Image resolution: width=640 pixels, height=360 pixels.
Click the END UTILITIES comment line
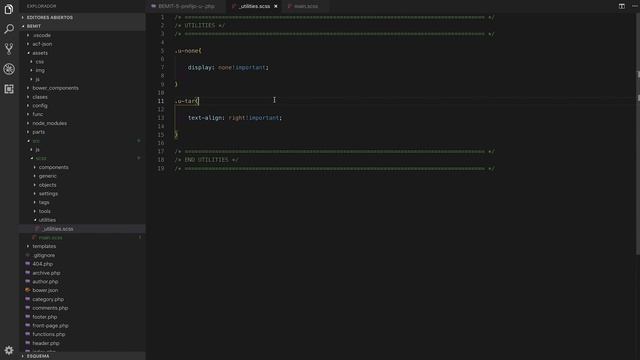pyautogui.click(x=206, y=160)
